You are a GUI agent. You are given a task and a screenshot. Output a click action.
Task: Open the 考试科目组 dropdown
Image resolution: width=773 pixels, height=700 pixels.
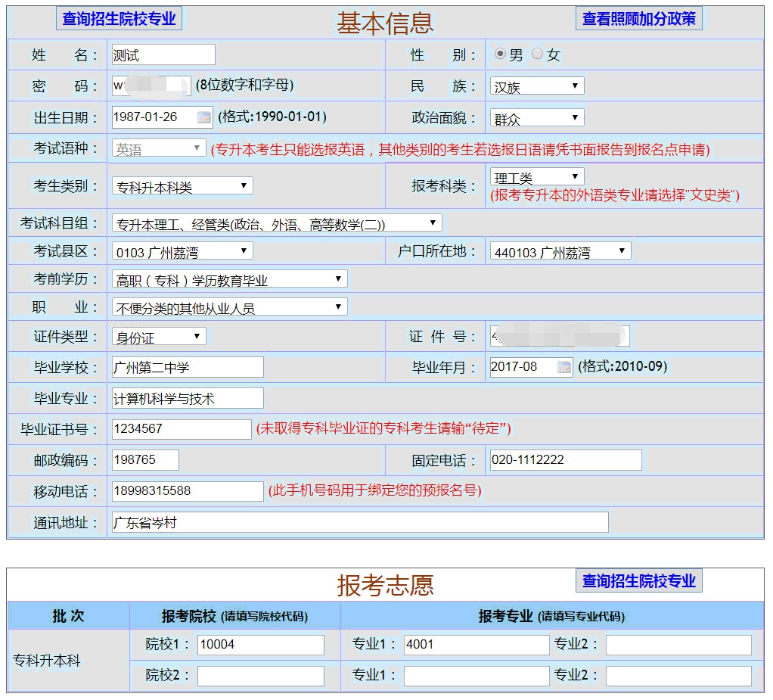(277, 223)
